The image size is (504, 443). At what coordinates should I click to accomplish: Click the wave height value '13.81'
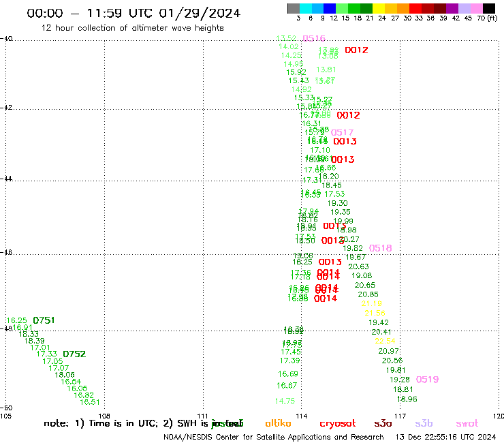coord(326,70)
